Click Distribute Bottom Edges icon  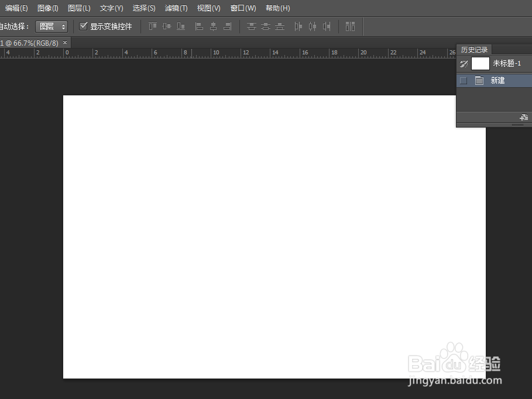[280, 26]
